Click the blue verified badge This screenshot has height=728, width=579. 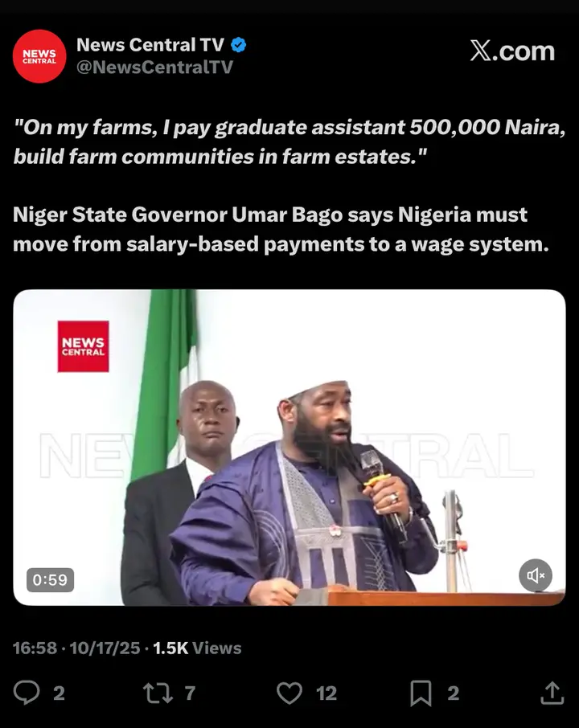pos(238,45)
